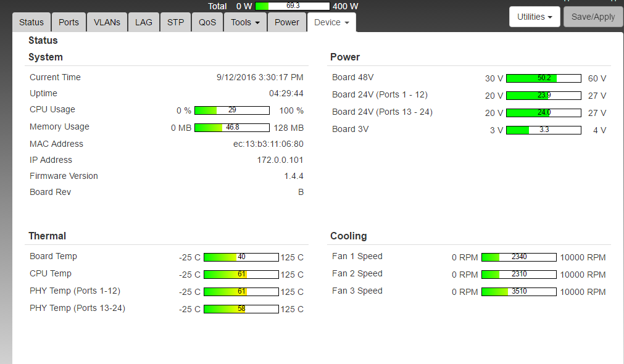Screen dimensions: 624x364
Task: Open the QoS tab
Action: tap(207, 22)
